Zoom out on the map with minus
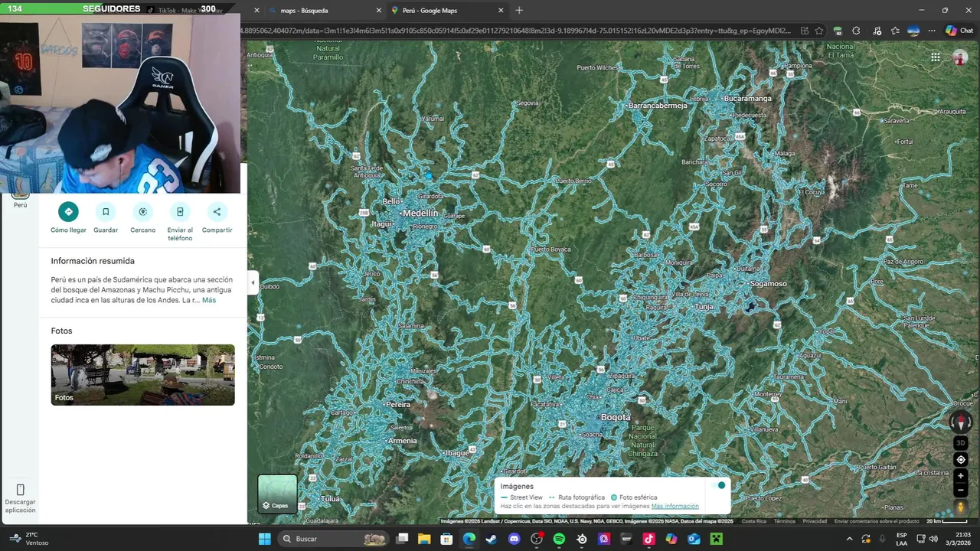Viewport: 980px width, 551px height. 961,490
